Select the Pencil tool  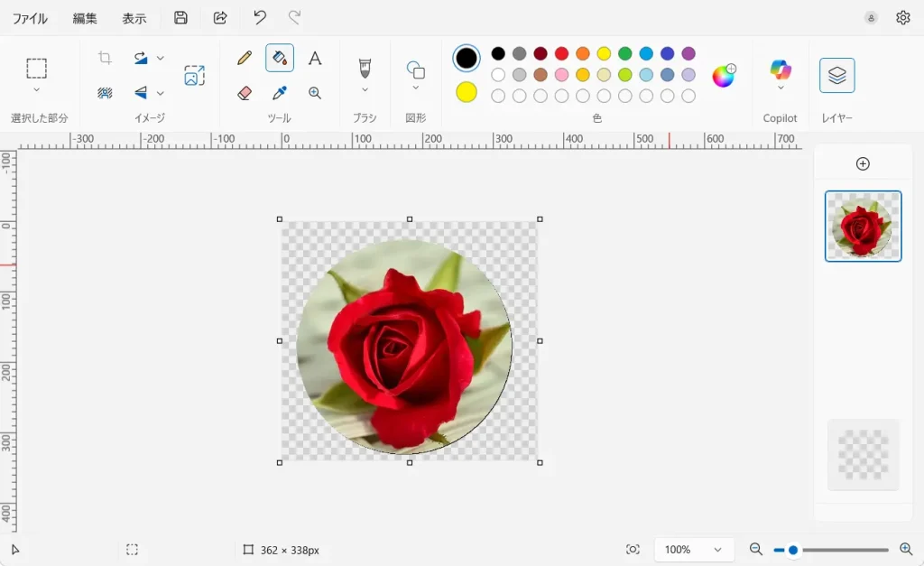[x=245, y=58]
